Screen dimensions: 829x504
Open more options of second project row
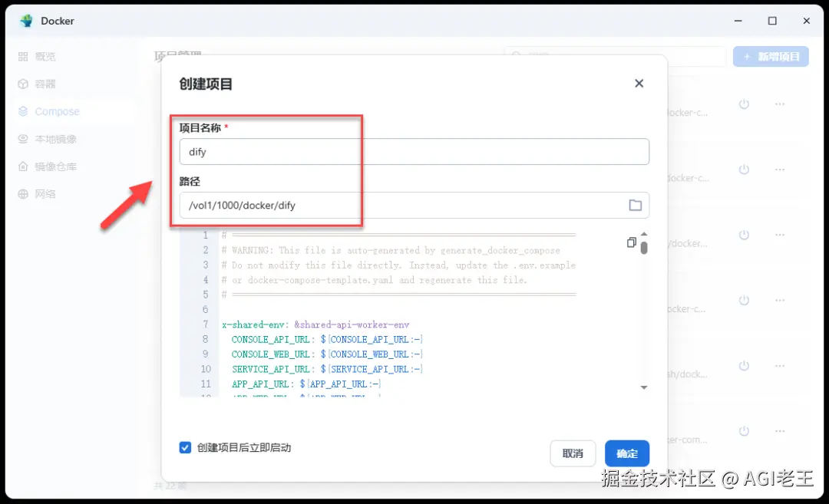[780, 170]
